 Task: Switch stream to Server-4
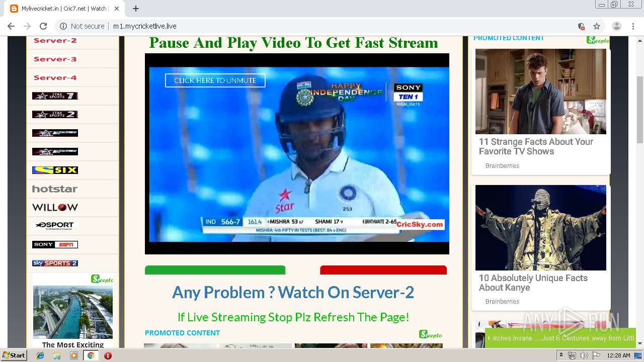pyautogui.click(x=55, y=77)
